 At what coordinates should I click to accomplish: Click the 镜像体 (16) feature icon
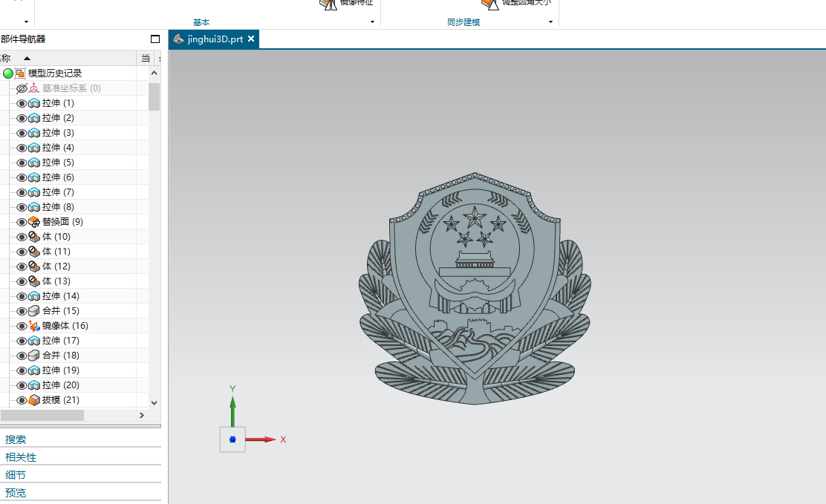[34, 326]
